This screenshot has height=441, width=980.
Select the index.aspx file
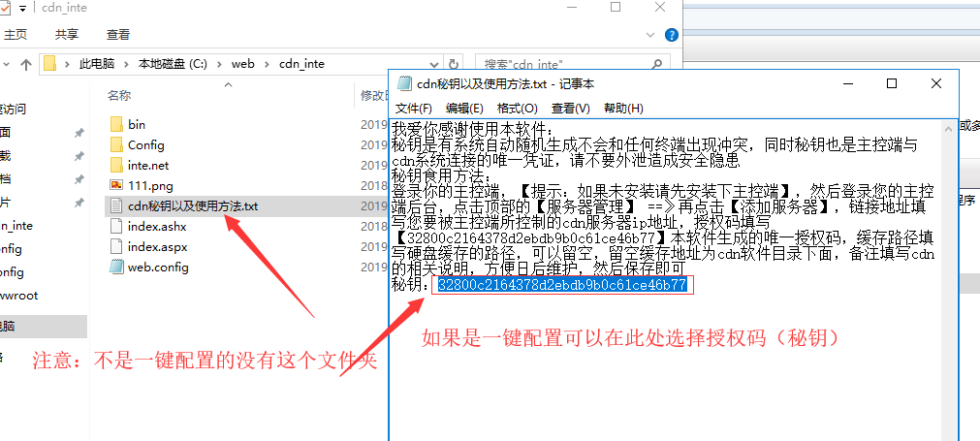(155, 246)
